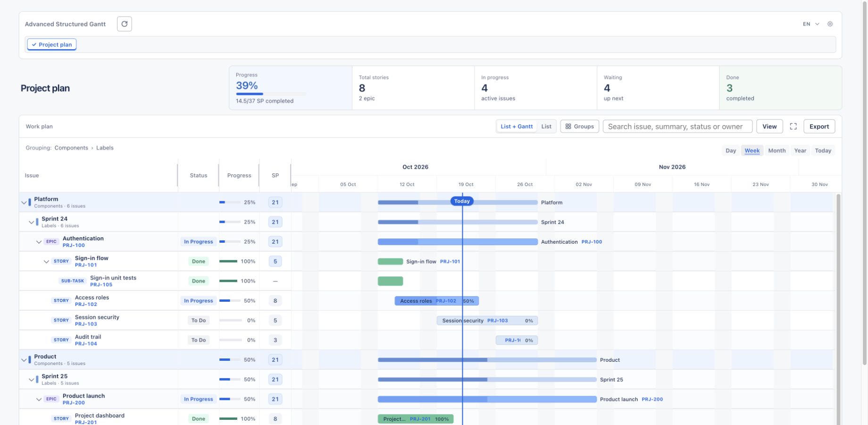Focus the Search issue input field
Screen dimensions: 868x425
click(677, 127)
